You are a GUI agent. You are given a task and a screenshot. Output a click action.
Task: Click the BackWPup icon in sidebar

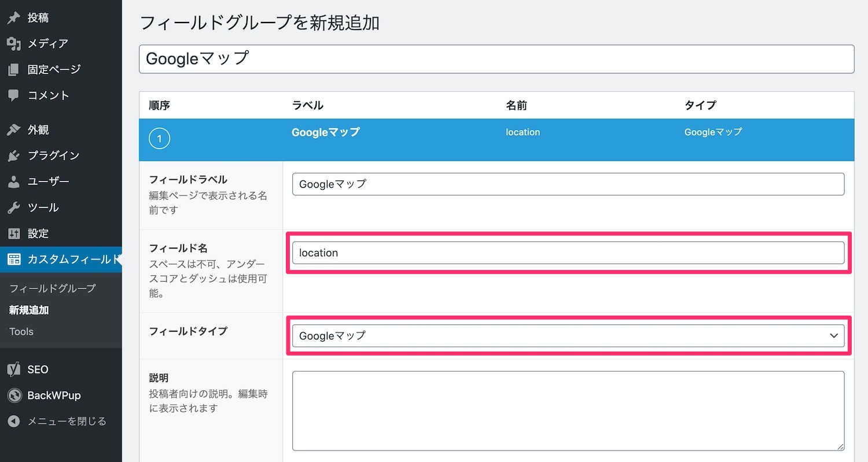point(13,395)
